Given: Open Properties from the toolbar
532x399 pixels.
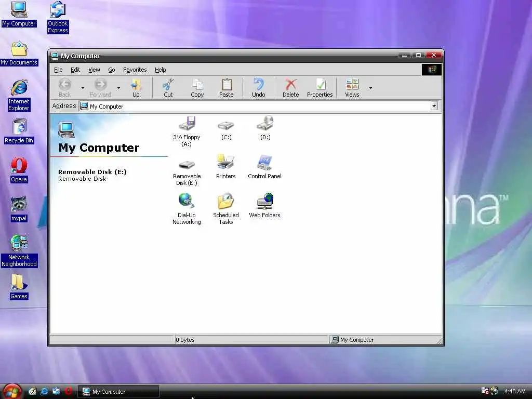Looking at the screenshot, I should click(x=320, y=88).
